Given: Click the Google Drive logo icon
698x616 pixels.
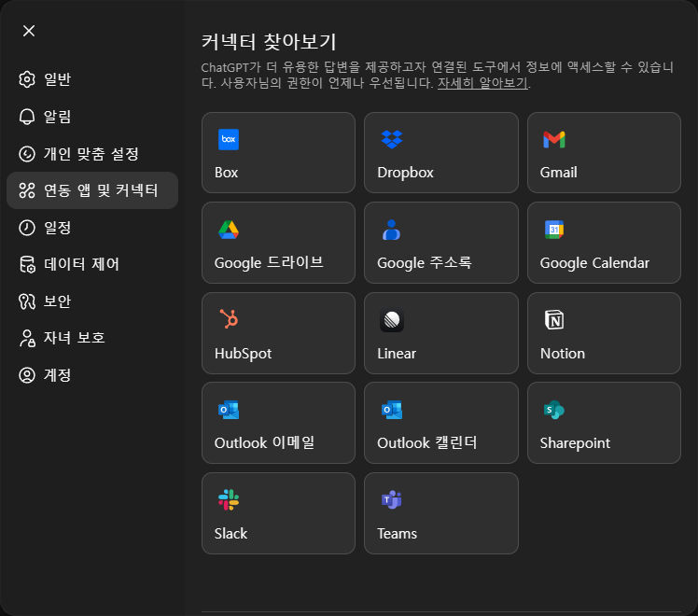Looking at the screenshot, I should pyautogui.click(x=229, y=230).
